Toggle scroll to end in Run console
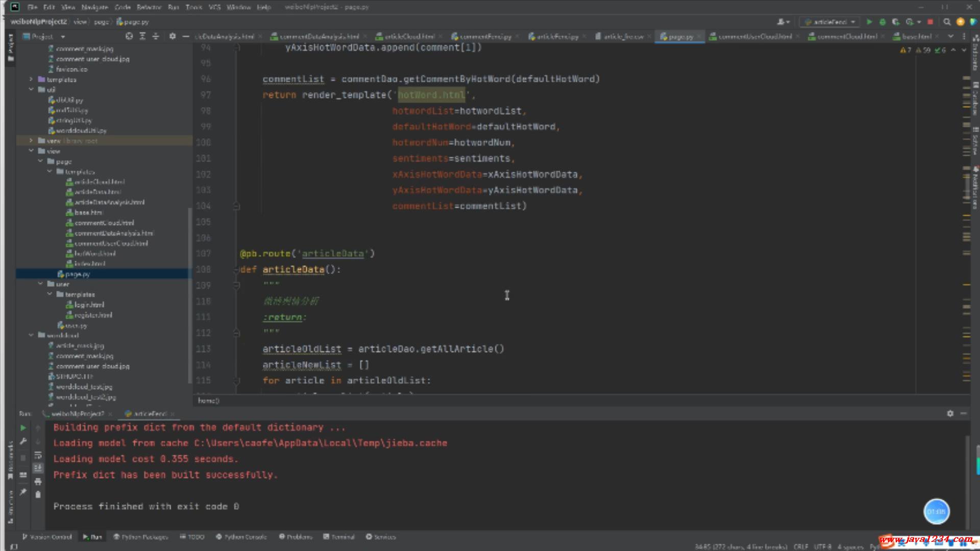The height and width of the screenshot is (551, 980). [38, 468]
